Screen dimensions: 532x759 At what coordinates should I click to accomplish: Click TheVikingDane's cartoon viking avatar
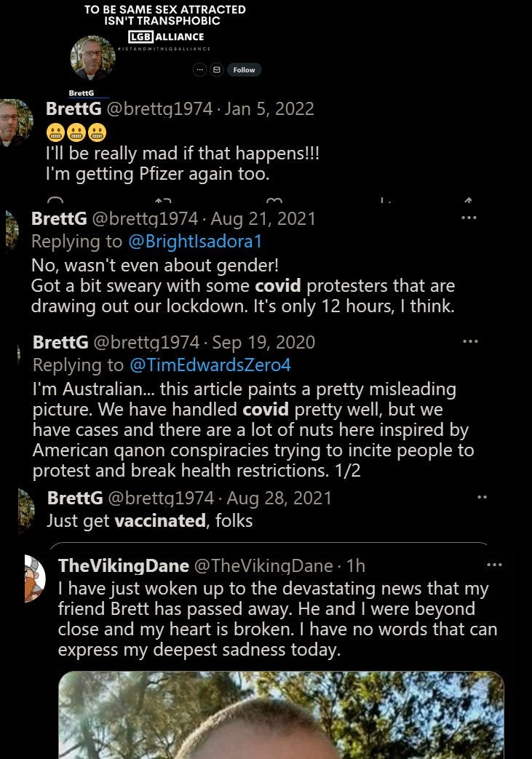pyautogui.click(x=35, y=579)
